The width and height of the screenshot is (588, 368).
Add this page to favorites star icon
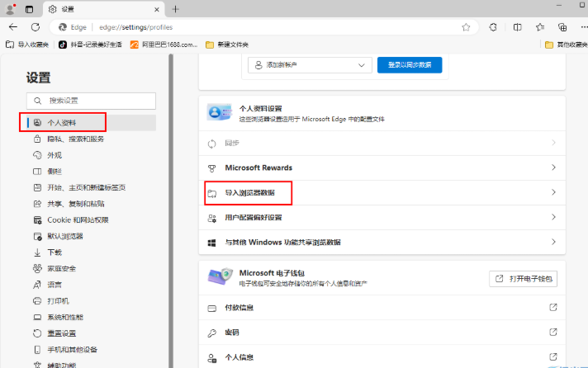pyautogui.click(x=466, y=27)
